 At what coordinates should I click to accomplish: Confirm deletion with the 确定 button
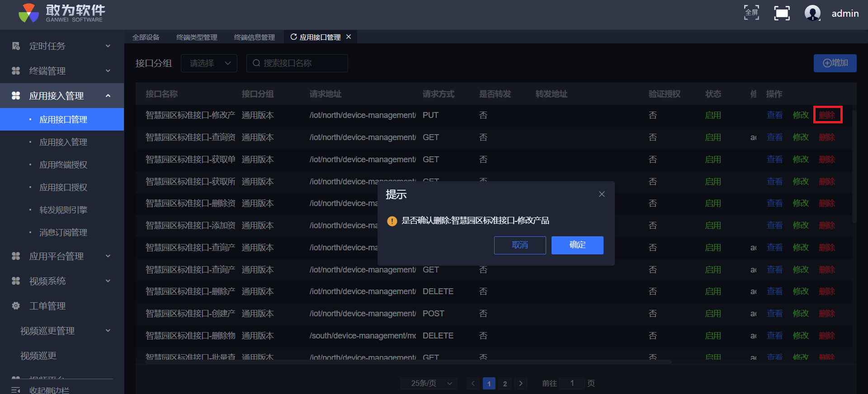[x=577, y=245]
